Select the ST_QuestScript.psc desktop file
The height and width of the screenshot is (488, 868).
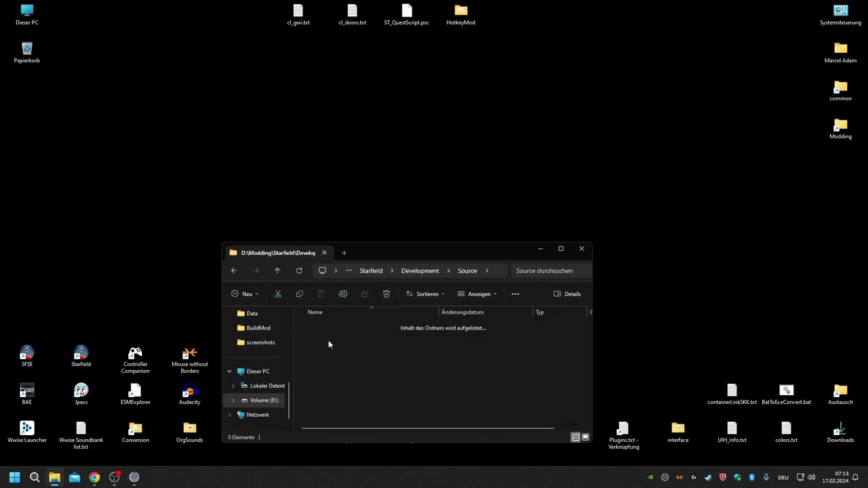(x=406, y=15)
